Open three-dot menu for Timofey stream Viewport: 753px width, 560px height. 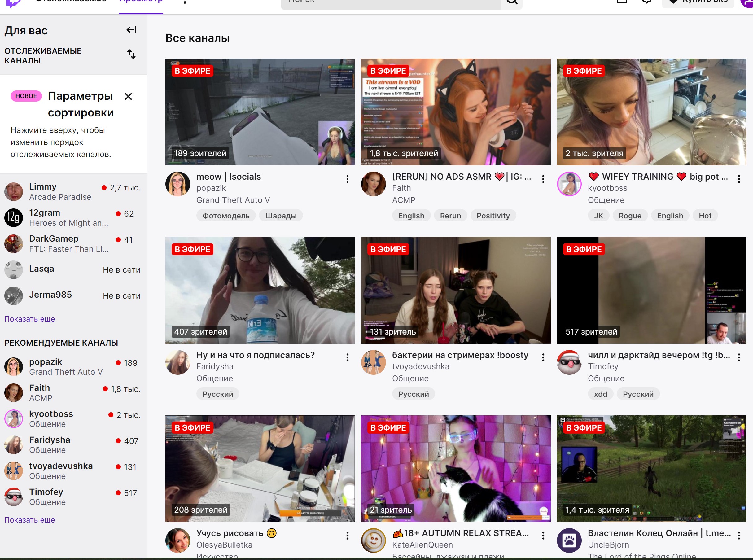coord(739,357)
